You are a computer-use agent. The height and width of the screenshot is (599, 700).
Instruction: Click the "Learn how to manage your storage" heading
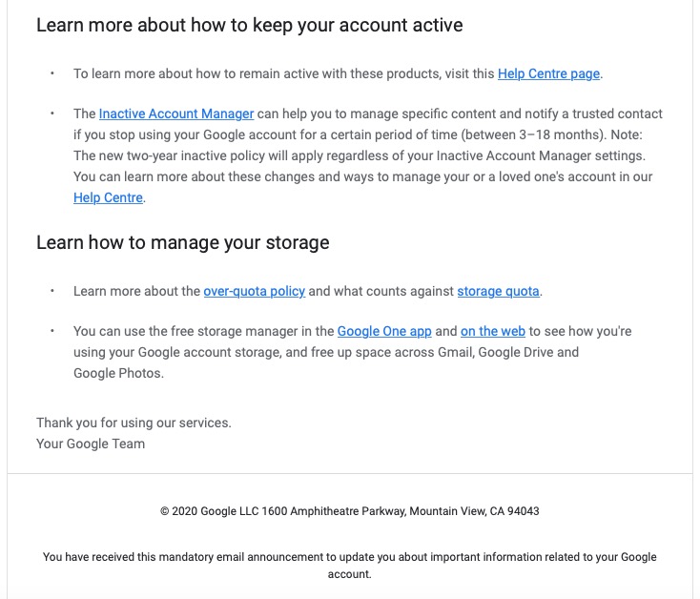point(182,242)
